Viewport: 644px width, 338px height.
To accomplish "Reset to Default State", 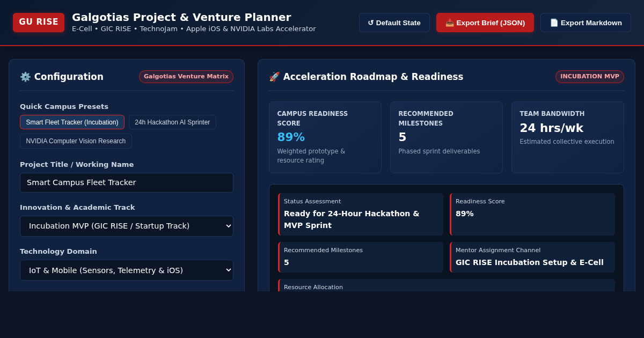I will [x=394, y=23].
